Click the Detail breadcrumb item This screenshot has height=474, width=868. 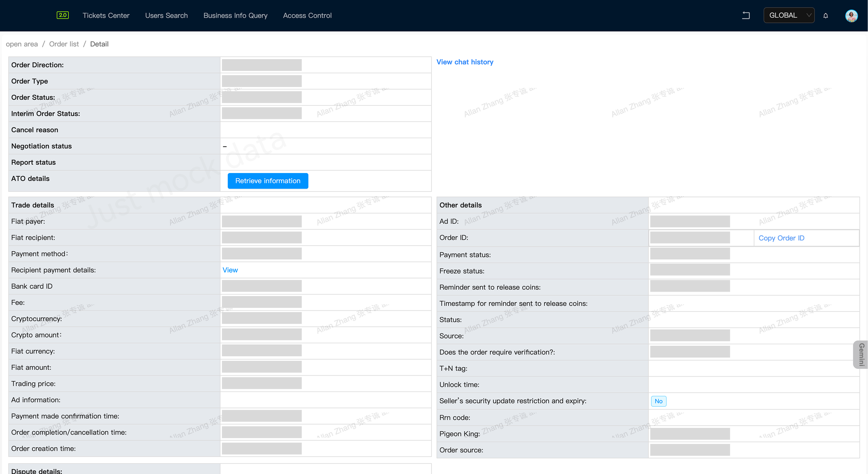99,44
